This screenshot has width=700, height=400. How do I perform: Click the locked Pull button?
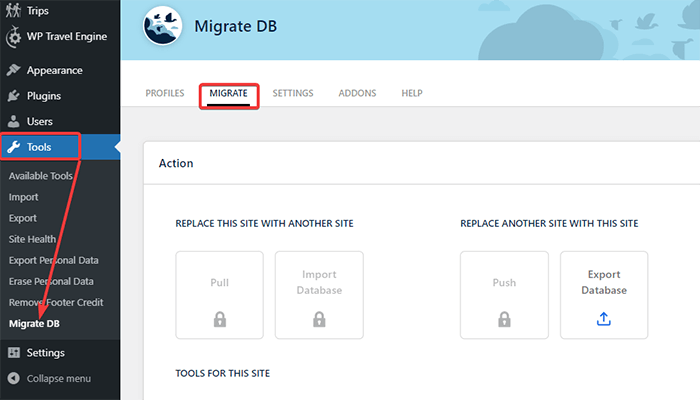pyautogui.click(x=219, y=295)
